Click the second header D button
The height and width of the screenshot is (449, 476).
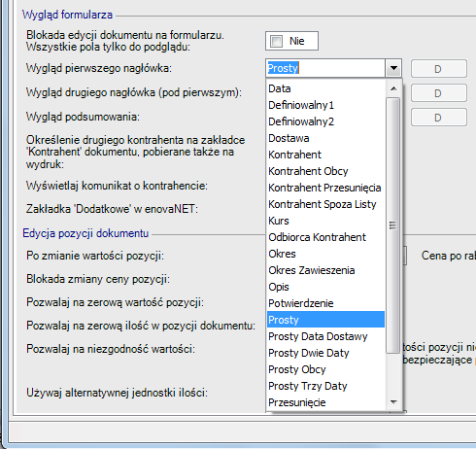tap(439, 93)
